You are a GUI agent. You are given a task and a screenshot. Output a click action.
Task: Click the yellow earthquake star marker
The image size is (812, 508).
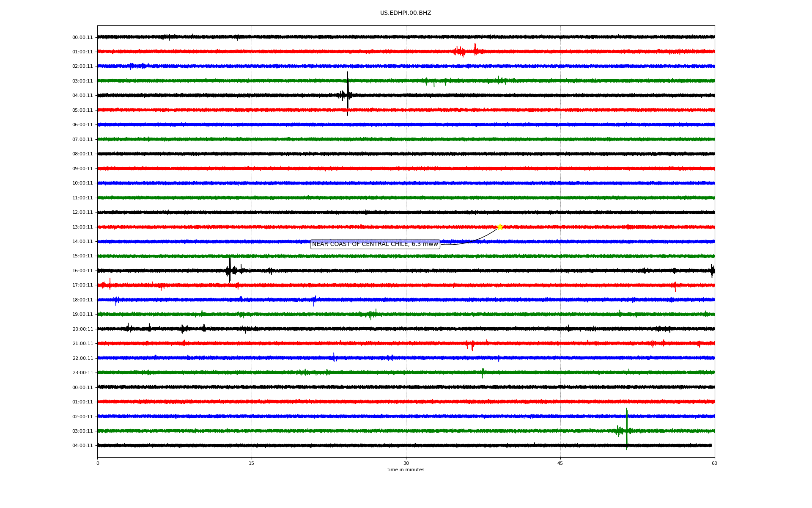499,227
